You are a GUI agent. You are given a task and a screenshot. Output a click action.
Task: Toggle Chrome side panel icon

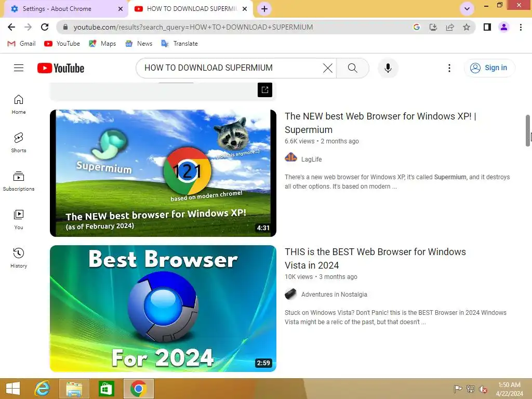(x=487, y=27)
